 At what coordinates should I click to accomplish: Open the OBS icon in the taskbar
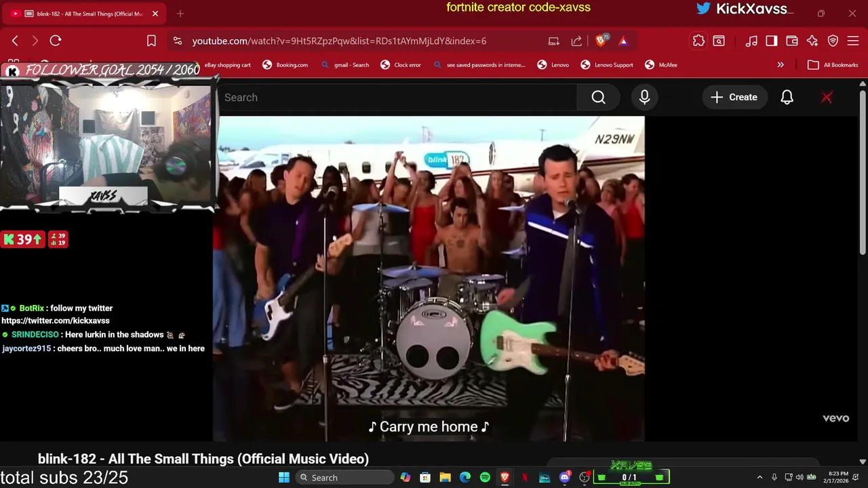585,477
